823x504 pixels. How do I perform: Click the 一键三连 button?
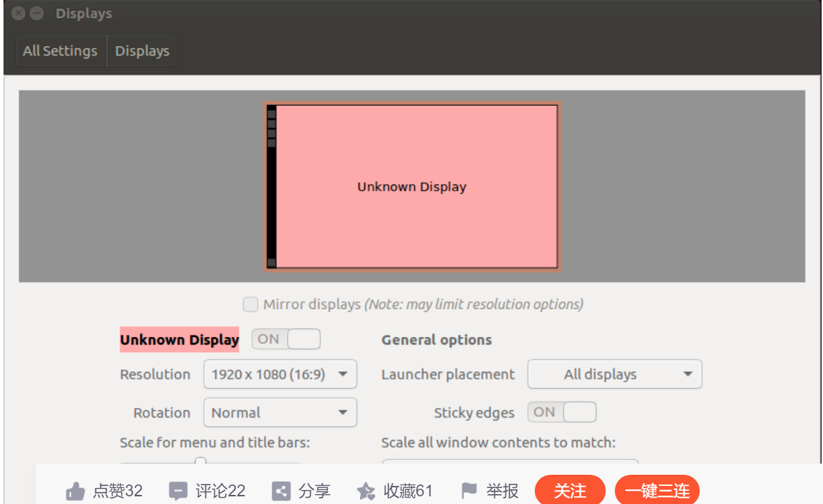point(657,490)
